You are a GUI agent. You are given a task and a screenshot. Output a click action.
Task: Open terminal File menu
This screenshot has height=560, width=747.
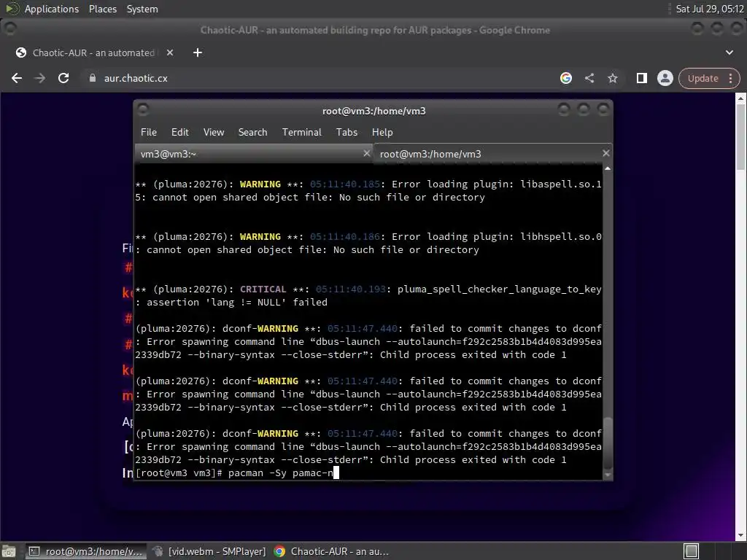point(149,133)
